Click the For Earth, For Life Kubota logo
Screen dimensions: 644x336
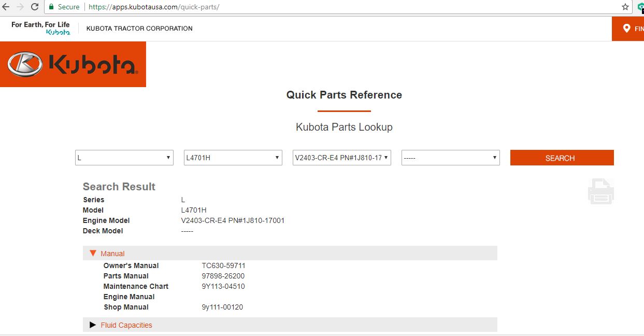click(x=40, y=28)
